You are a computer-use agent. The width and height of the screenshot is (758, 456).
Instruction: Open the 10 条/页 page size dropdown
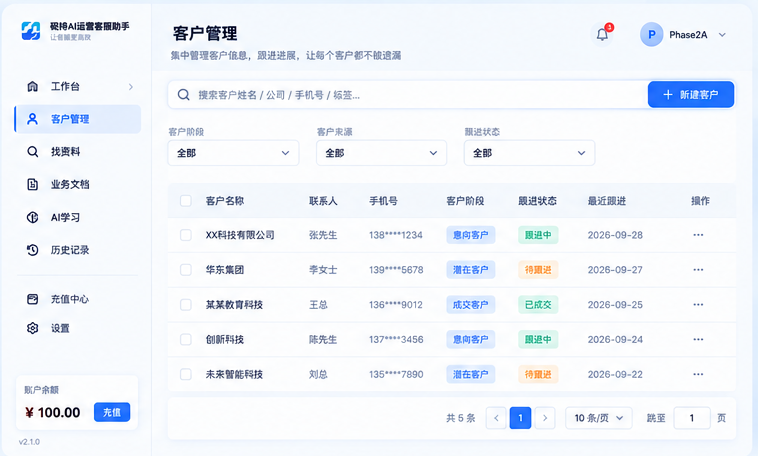tap(599, 418)
